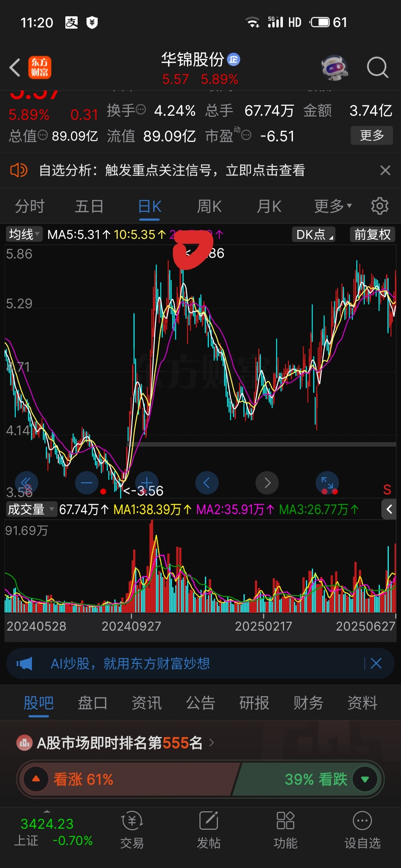Open the AI炒股 东方财富妙想 link
Image resolution: width=401 pixels, height=868 pixels.
tap(130, 663)
